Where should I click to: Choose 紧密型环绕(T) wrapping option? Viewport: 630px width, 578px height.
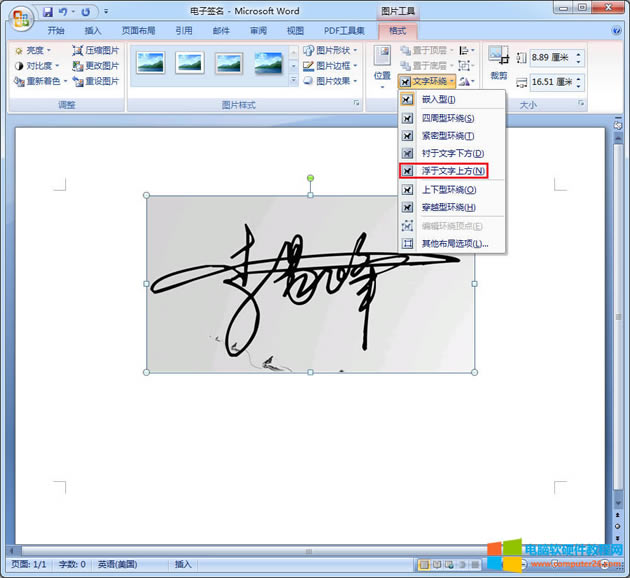coord(452,136)
